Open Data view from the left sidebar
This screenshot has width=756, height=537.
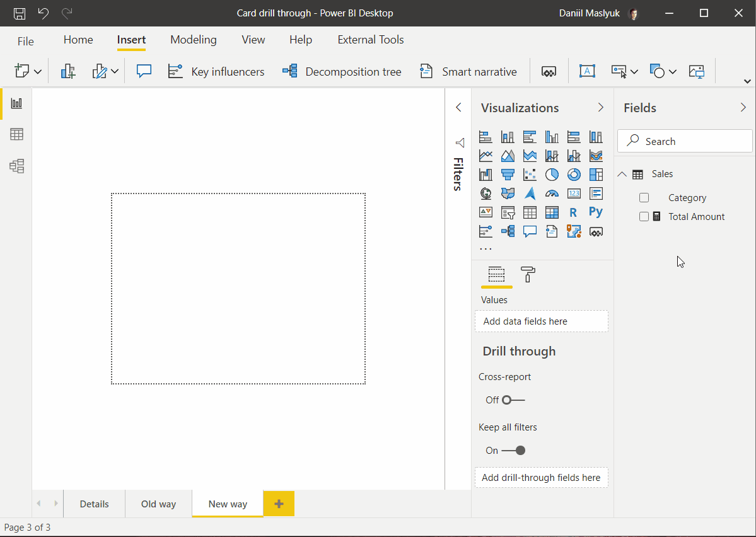click(x=16, y=134)
